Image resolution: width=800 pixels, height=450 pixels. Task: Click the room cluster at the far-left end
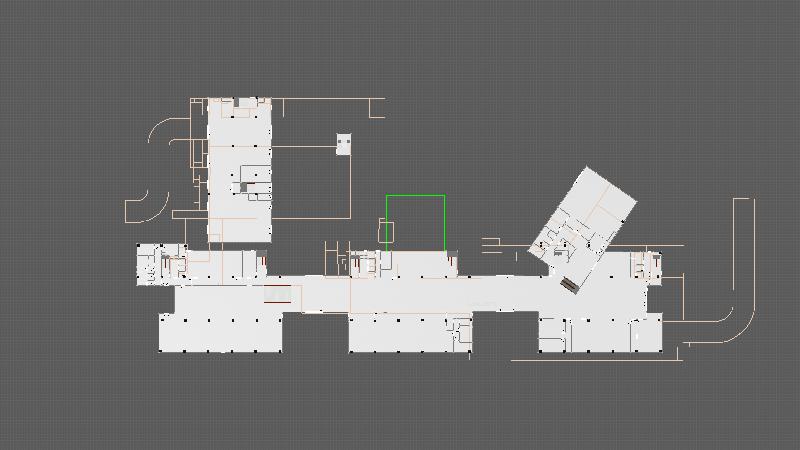(x=160, y=264)
